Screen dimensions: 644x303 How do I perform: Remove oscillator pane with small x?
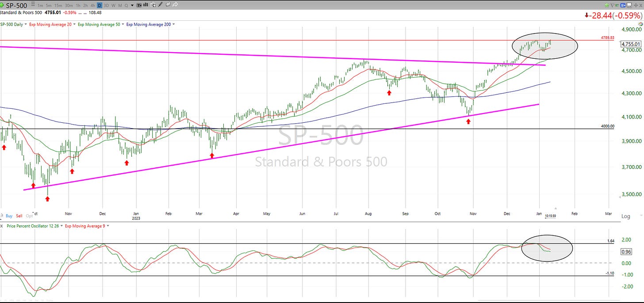2,226
